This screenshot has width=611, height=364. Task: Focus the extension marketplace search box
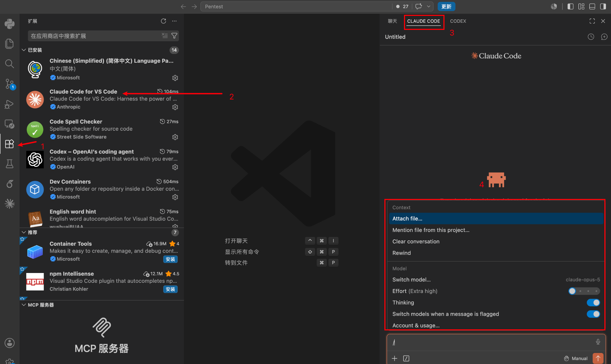(95, 36)
